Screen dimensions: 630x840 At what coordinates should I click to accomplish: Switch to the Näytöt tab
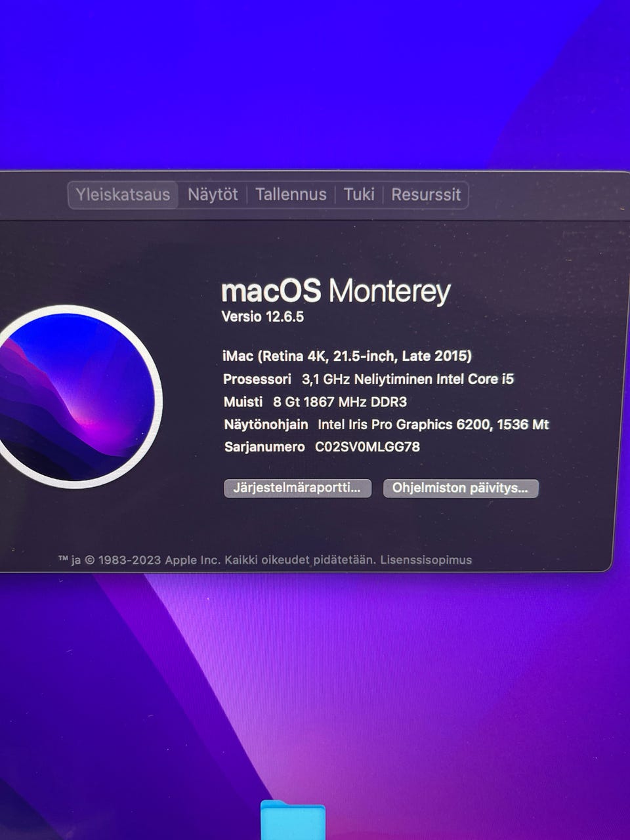pos(213,195)
